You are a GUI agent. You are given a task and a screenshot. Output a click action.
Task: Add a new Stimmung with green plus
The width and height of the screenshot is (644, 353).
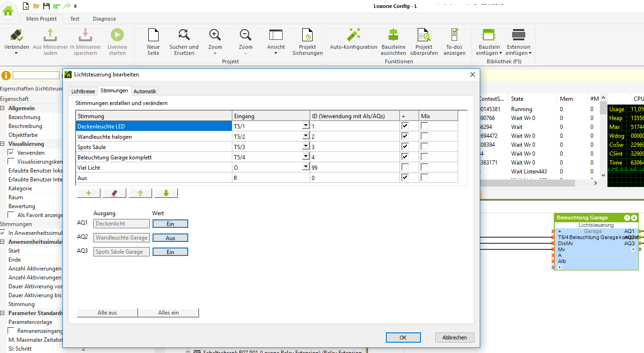click(x=88, y=193)
